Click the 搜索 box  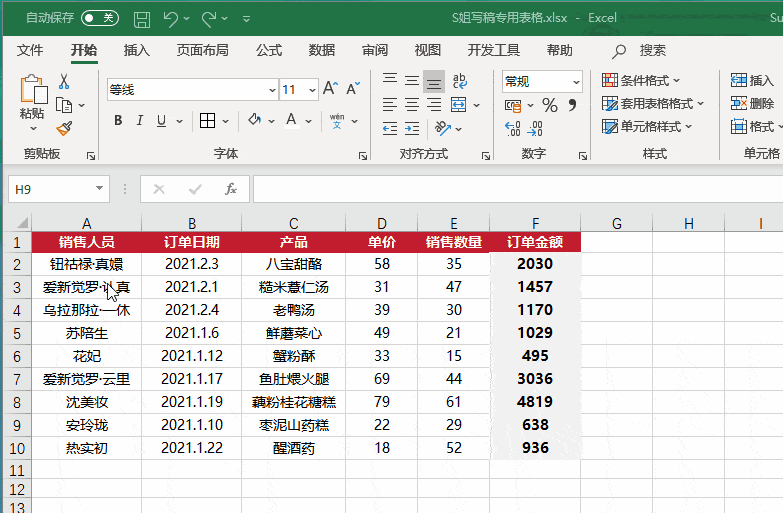pos(639,50)
